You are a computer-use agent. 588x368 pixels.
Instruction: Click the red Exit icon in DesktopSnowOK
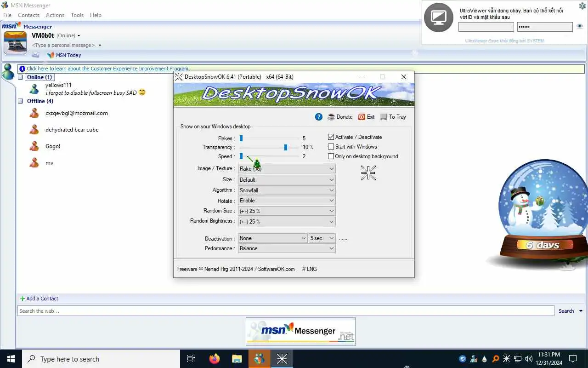click(362, 117)
